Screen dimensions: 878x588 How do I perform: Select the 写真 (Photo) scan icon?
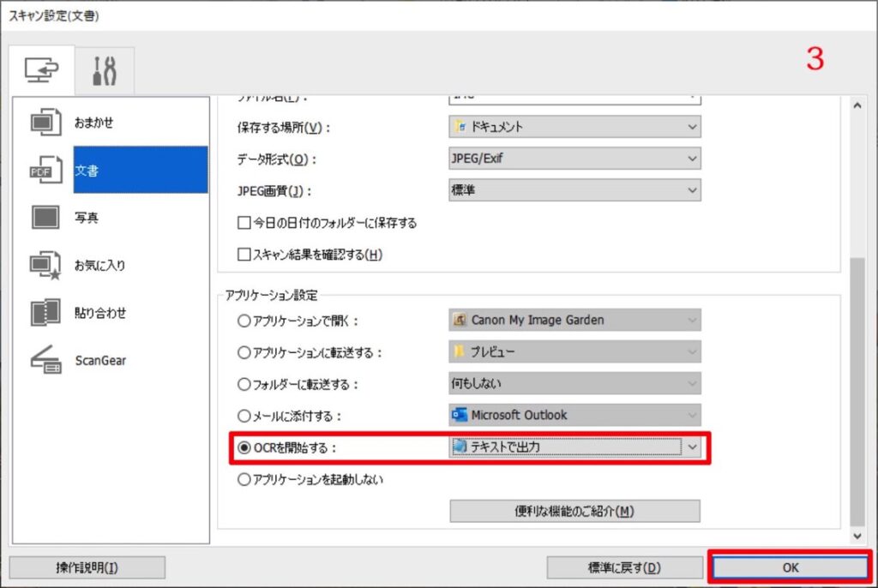pos(46,218)
